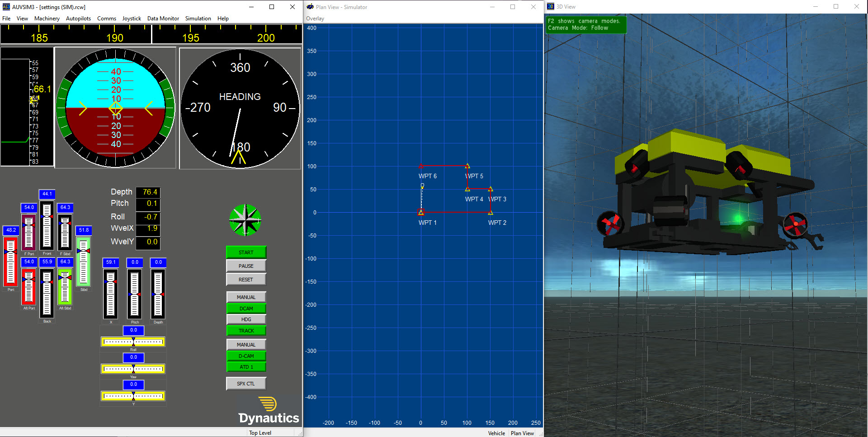Select the WPT 2 waypoint triangle

click(491, 213)
